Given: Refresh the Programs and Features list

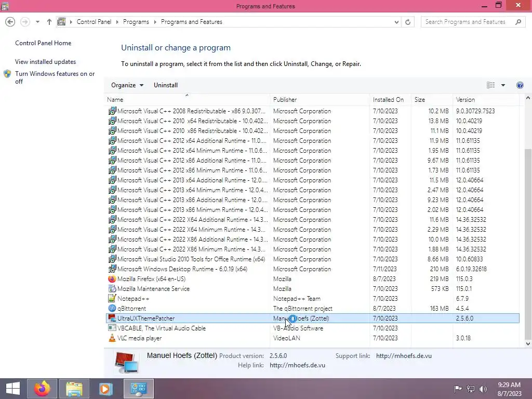Looking at the screenshot, I should click(x=408, y=22).
